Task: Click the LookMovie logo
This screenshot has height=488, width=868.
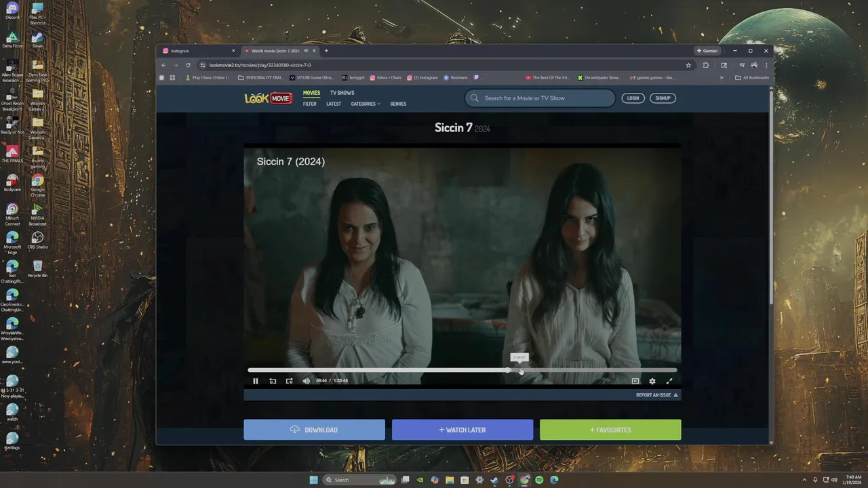Action: tap(269, 98)
